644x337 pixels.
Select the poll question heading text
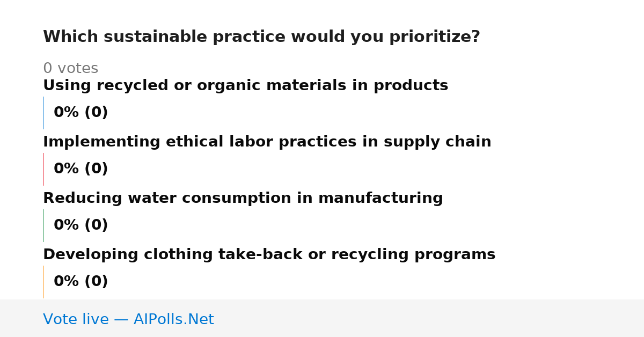tap(261, 37)
